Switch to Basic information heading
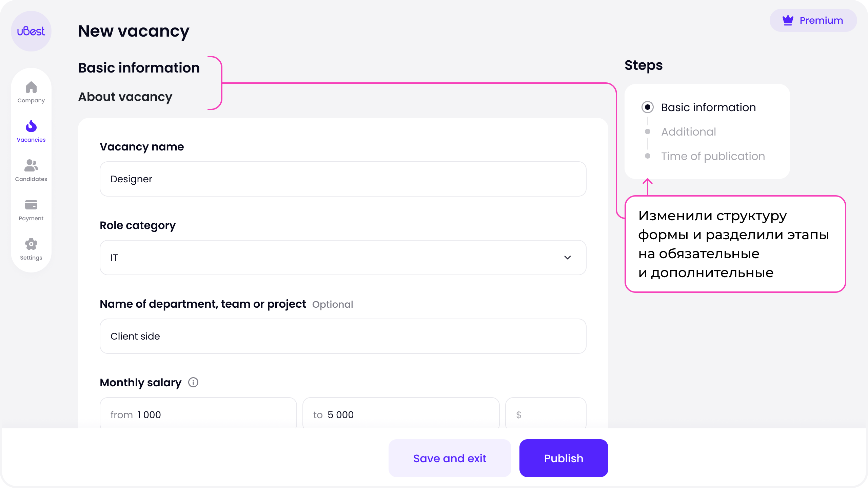 click(139, 68)
